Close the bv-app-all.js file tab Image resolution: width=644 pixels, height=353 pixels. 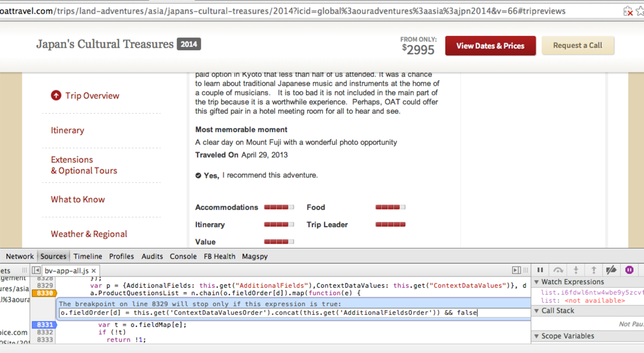coord(94,271)
